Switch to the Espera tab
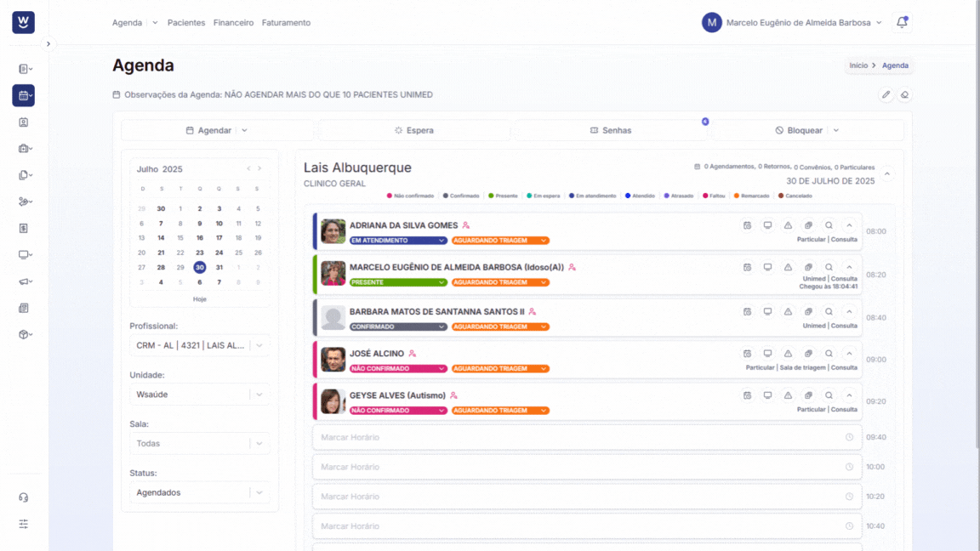Image resolution: width=980 pixels, height=551 pixels. tap(413, 131)
